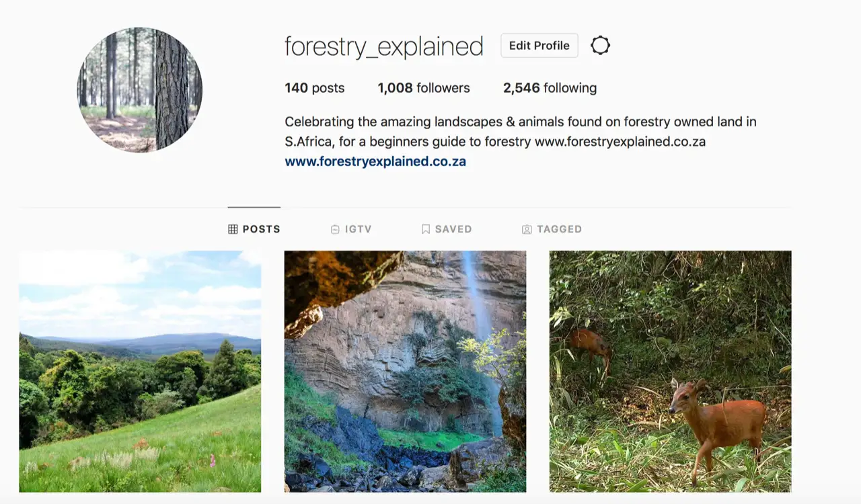Switch to the SAVED tab
The height and width of the screenshot is (504, 861).
coord(447,228)
